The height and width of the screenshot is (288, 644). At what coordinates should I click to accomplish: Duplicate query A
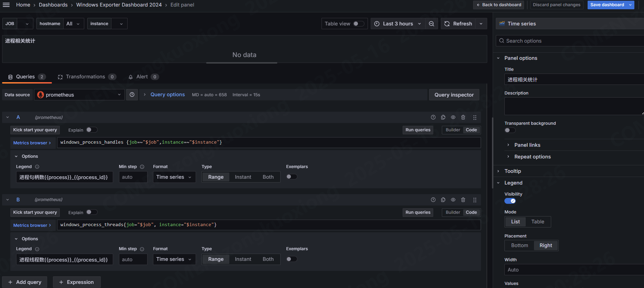pos(443,117)
